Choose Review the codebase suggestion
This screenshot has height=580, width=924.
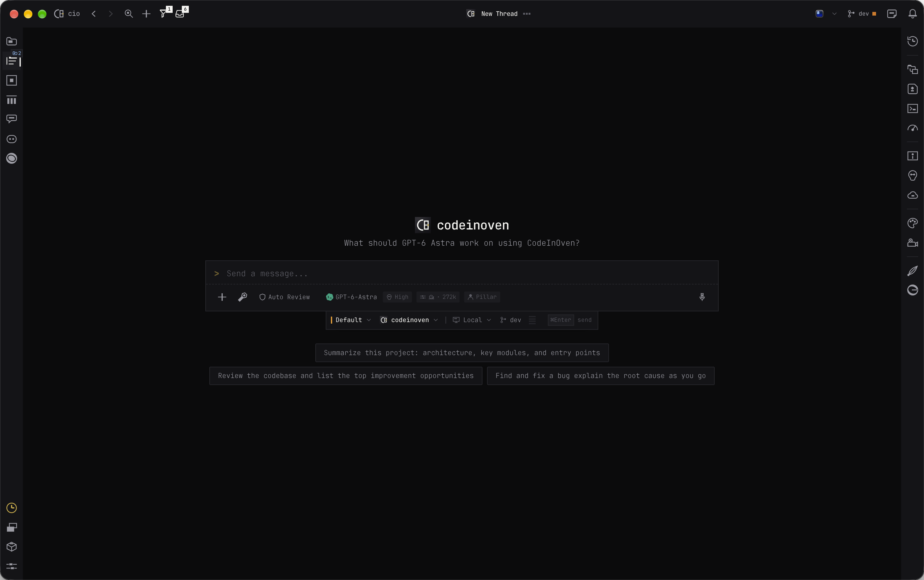346,376
